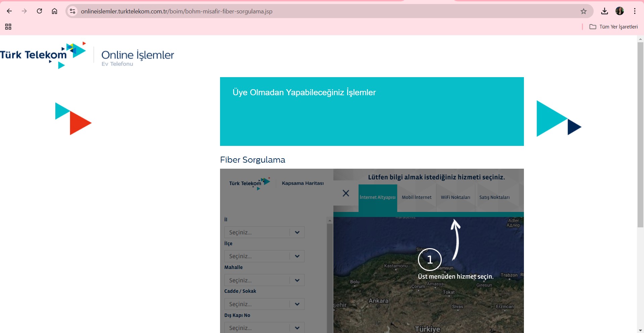View site information icon in address bar
This screenshot has height=333, width=644.
(72, 11)
